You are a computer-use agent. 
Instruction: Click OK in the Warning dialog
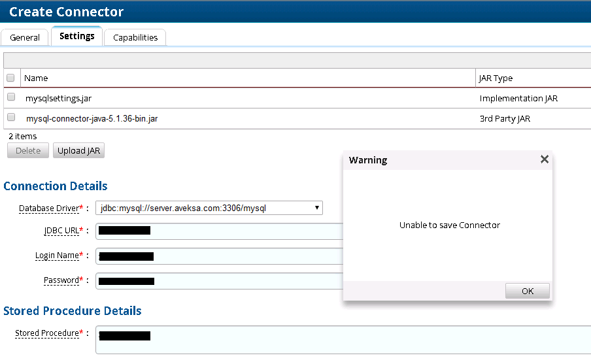coord(527,291)
